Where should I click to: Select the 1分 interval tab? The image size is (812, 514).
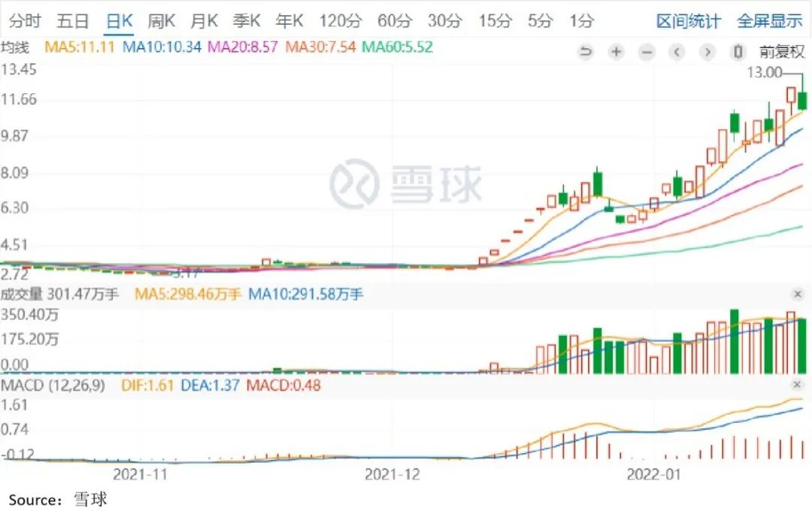point(581,21)
